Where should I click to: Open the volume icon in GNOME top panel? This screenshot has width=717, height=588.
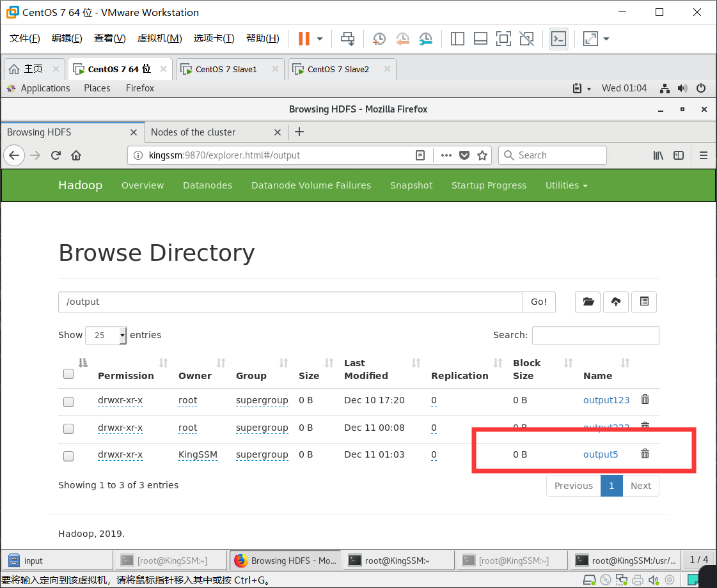click(x=682, y=88)
